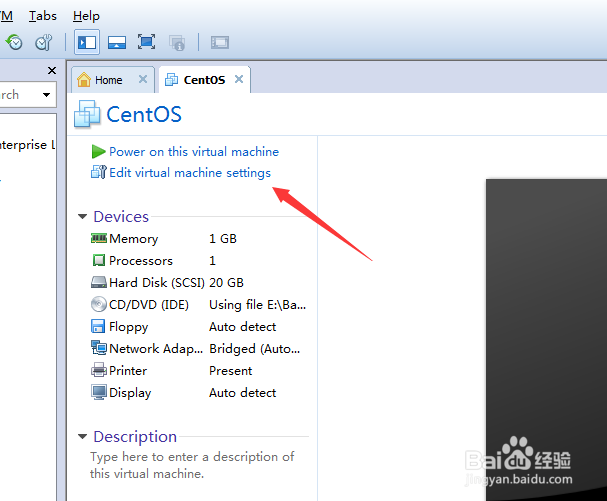Click the 1 GB memory value

[x=223, y=238]
